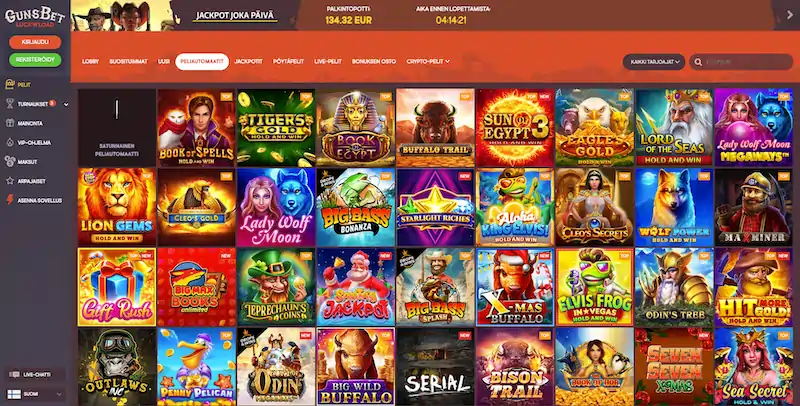This screenshot has height=406, width=800.
Task: Click the Kirjaudu login button
Action: coord(35,42)
